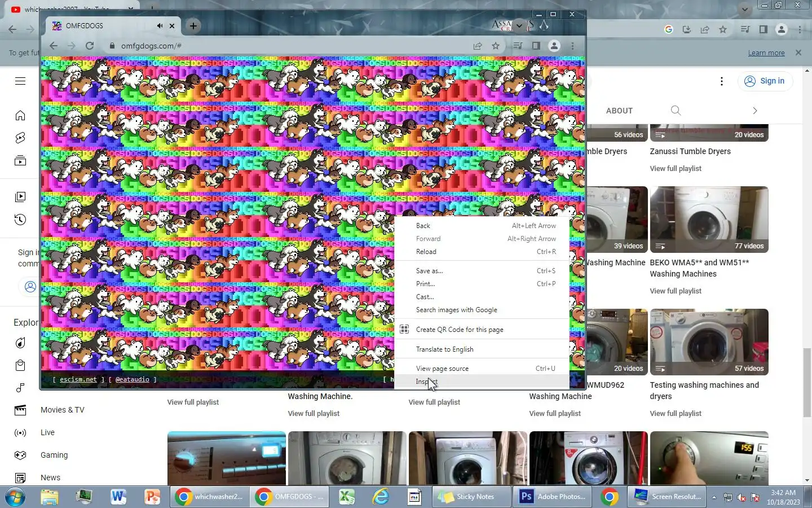Open Subscriptions icon in YouTube sidebar
The width and height of the screenshot is (812, 508).
tap(20, 161)
